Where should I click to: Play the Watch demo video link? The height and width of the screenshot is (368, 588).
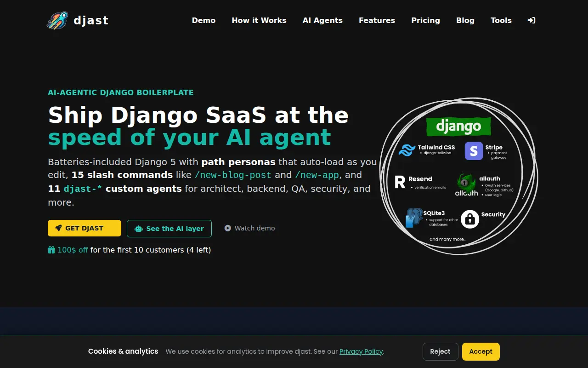click(249, 228)
